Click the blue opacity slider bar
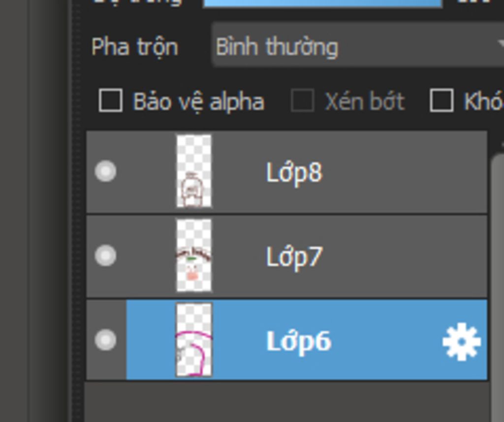The image size is (504, 422). (323, 3)
